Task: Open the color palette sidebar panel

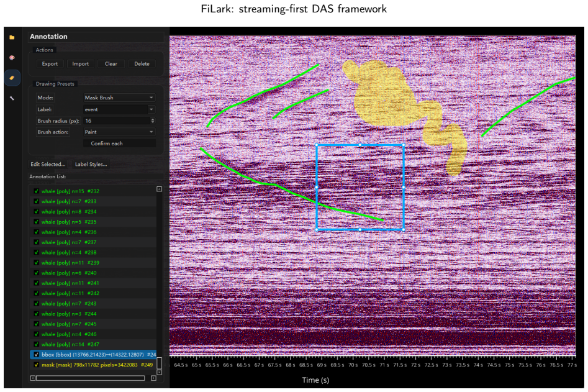Action: pos(12,57)
